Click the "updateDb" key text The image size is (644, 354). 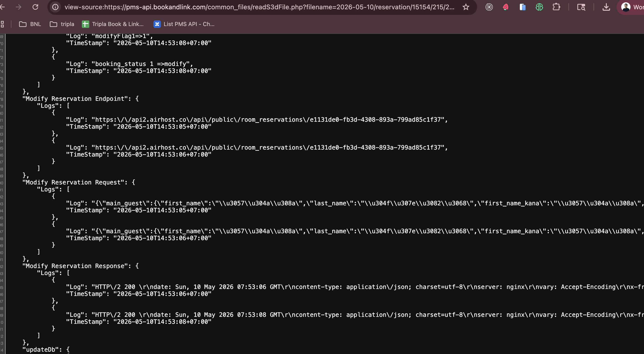(42, 350)
